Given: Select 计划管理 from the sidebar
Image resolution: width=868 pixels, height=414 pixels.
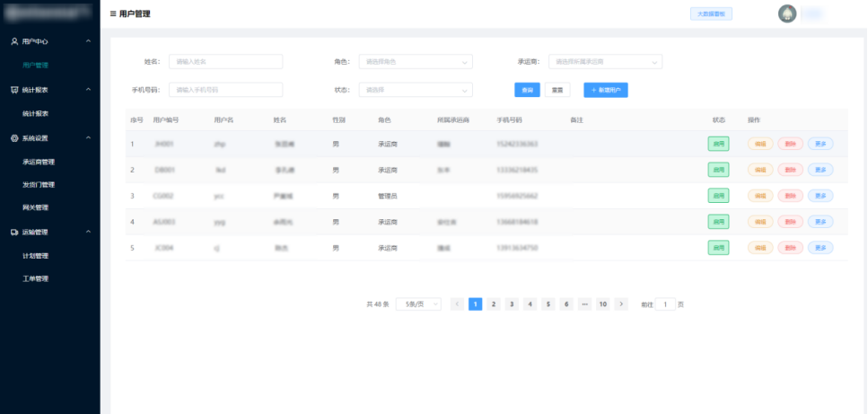Looking at the screenshot, I should (36, 256).
